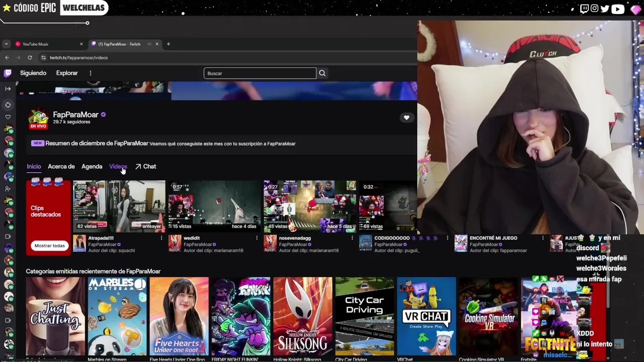Go back with the browser back arrow
The height and width of the screenshot is (362, 644).
pos(7,58)
